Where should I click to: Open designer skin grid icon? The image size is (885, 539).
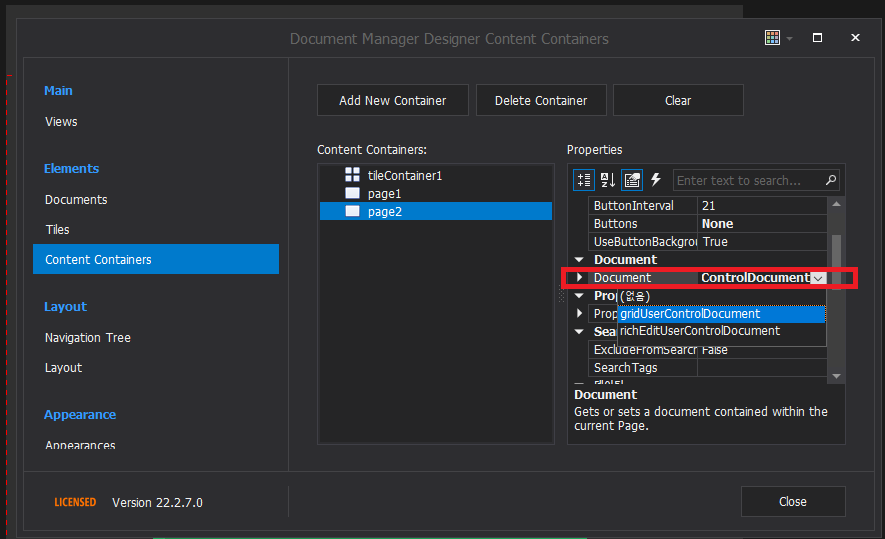pyautogui.click(x=772, y=38)
